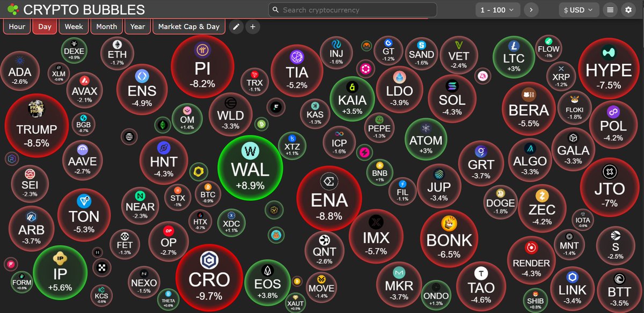
Task: Click the Crypto Bubbles logo icon
Action: point(13,10)
